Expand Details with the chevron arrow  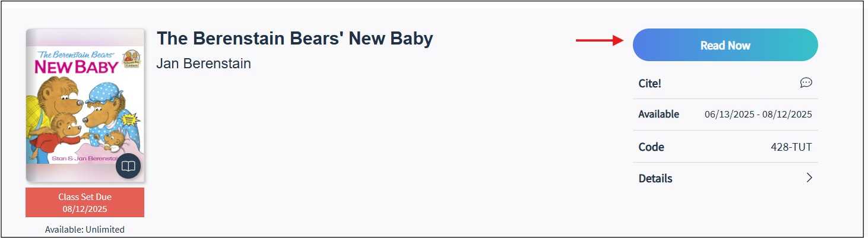[x=809, y=177]
